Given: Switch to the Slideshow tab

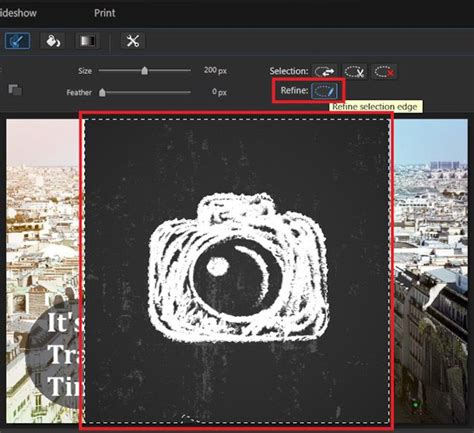Looking at the screenshot, I should click(18, 13).
